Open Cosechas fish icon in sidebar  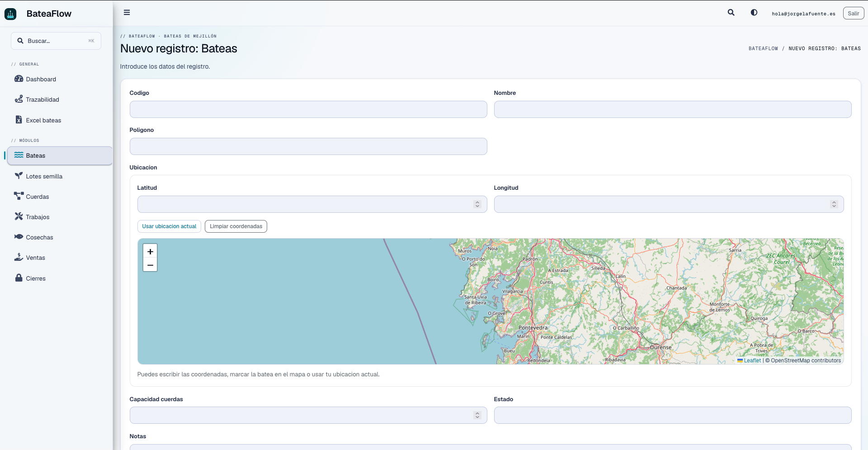[x=19, y=237]
